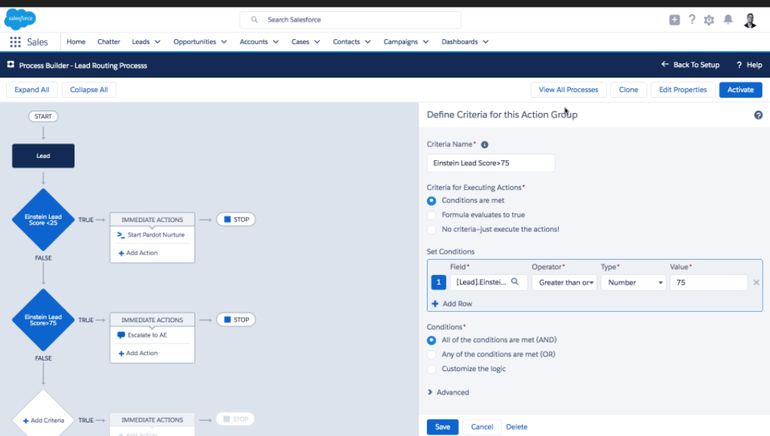
Task: Click the field lookup magnifier icon
Action: (515, 282)
